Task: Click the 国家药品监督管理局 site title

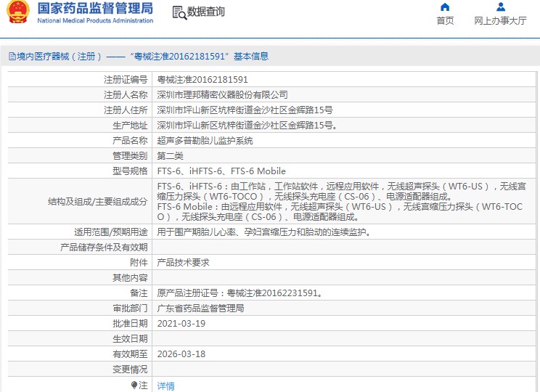Action: (x=94, y=9)
